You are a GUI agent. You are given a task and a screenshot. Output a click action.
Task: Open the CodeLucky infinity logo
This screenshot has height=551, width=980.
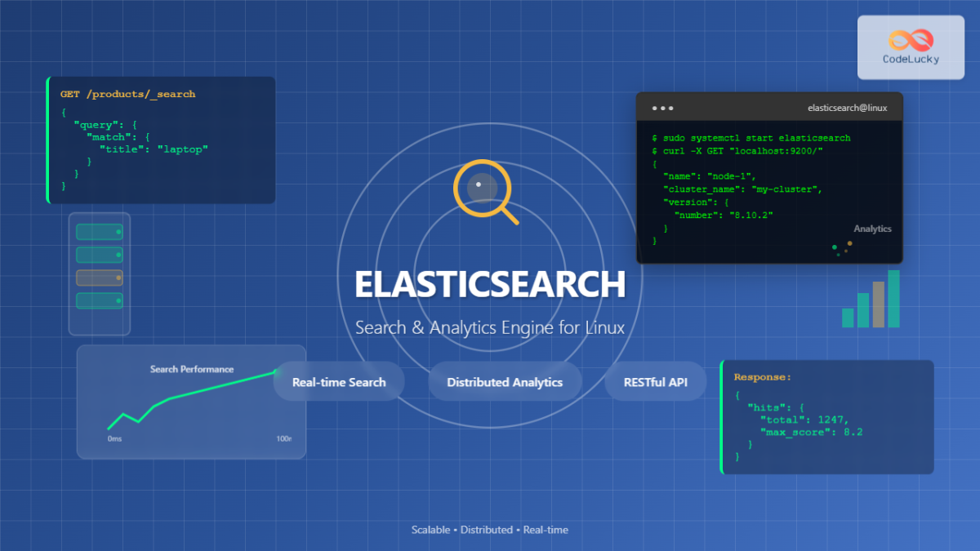pyautogui.click(x=910, y=41)
